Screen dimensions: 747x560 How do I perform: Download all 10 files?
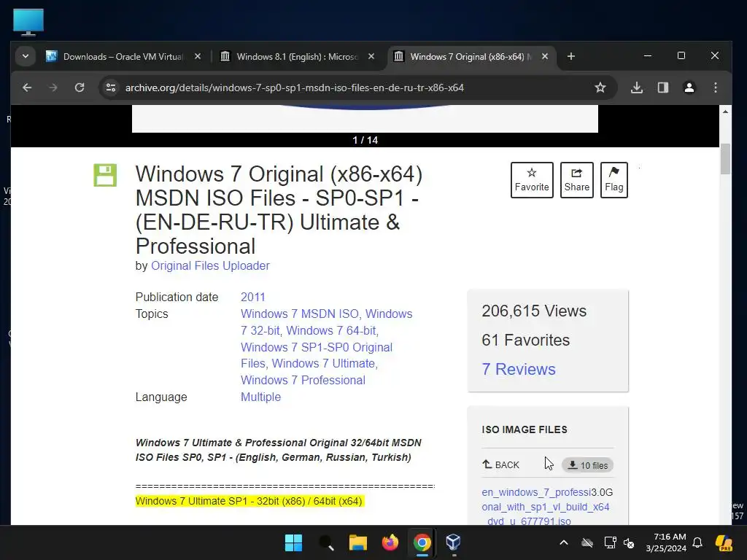click(x=587, y=465)
